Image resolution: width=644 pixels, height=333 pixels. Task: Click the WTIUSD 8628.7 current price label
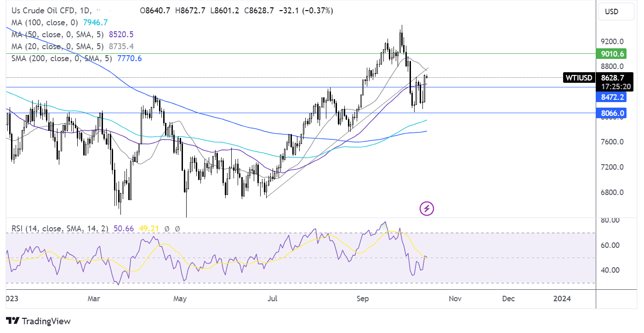coord(598,78)
